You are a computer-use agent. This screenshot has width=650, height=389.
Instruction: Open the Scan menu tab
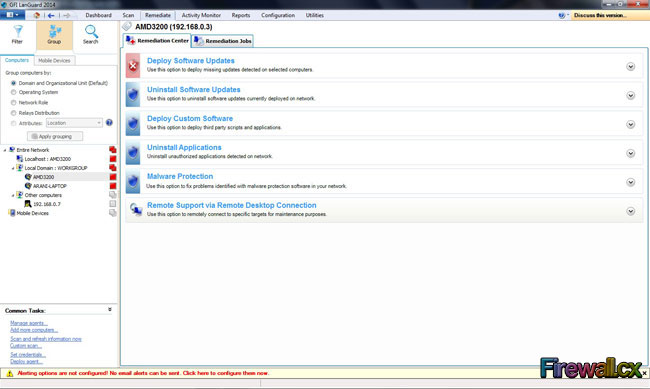click(x=129, y=15)
